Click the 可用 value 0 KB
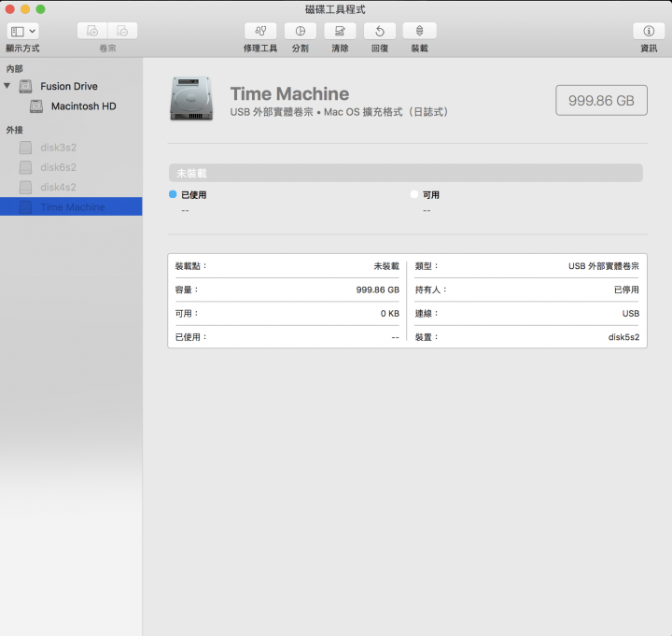 click(390, 314)
